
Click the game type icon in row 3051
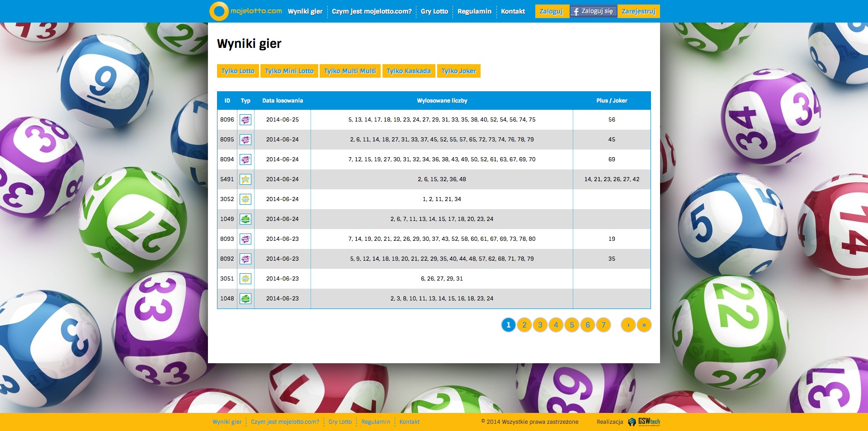tap(245, 279)
